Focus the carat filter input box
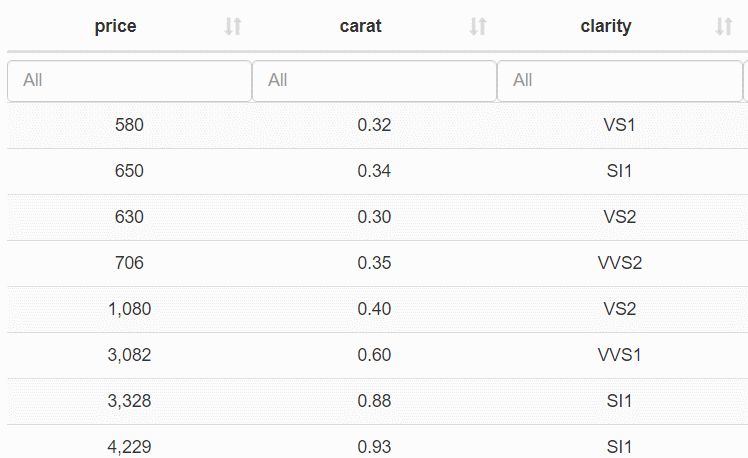The image size is (748, 458). [374, 80]
